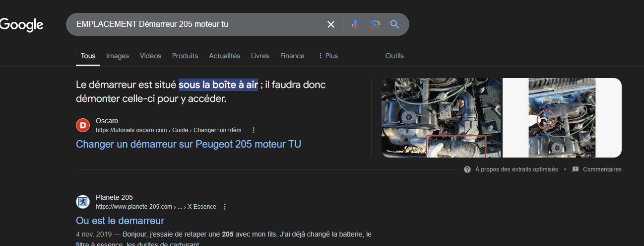Open the Outils search tools
The height and width of the screenshot is (246, 644).
(x=394, y=56)
